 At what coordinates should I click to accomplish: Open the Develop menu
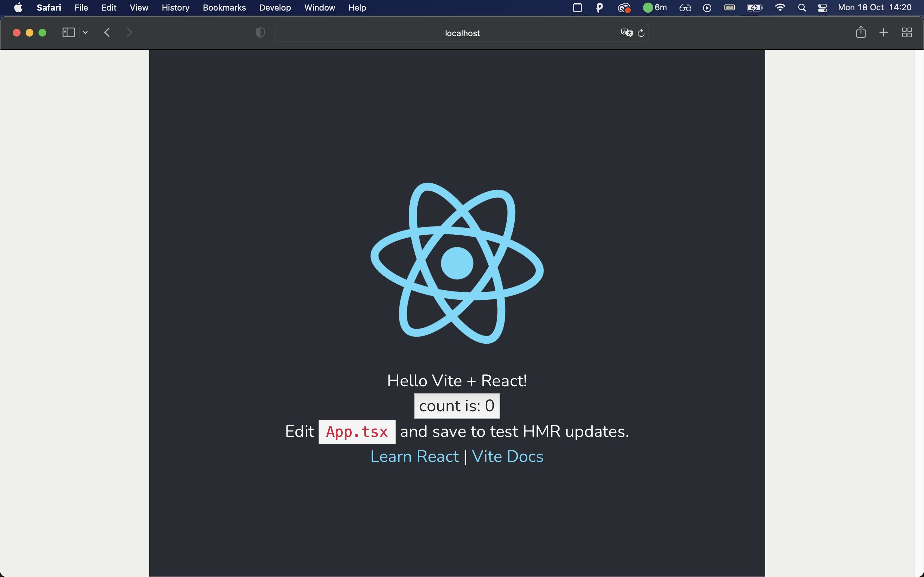275,8
